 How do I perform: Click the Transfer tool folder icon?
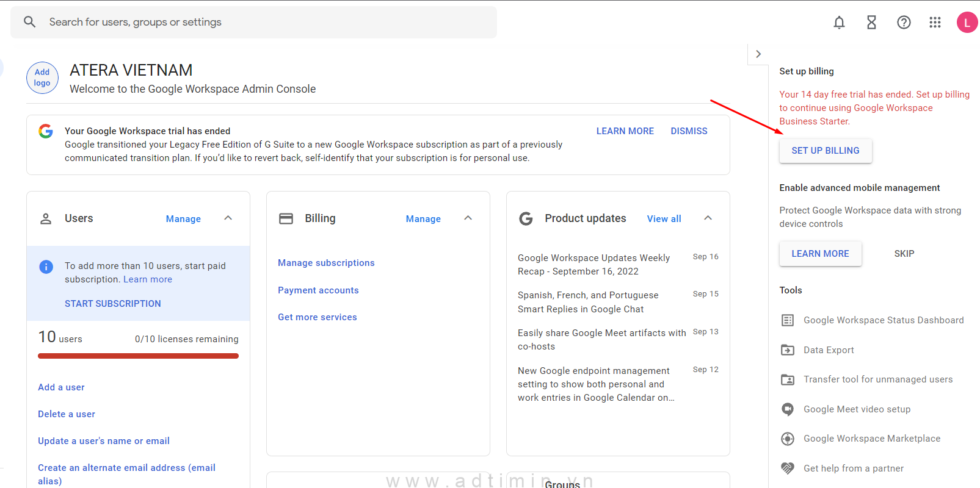788,379
